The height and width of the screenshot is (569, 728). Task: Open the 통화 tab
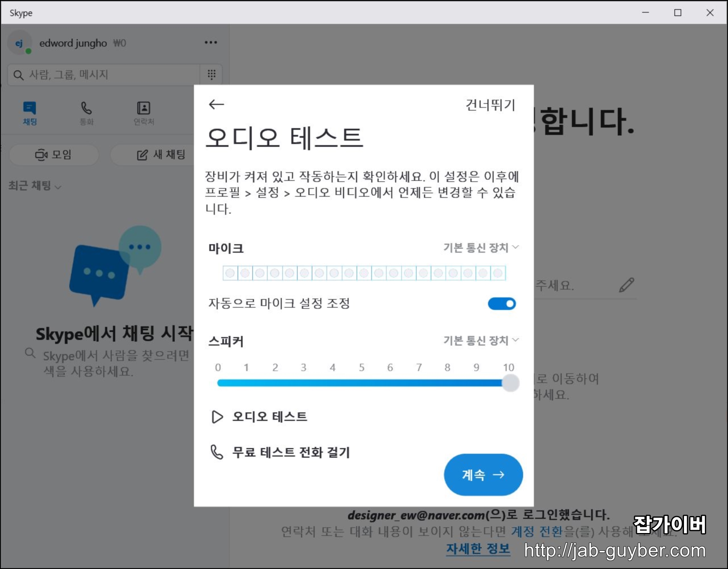click(86, 113)
